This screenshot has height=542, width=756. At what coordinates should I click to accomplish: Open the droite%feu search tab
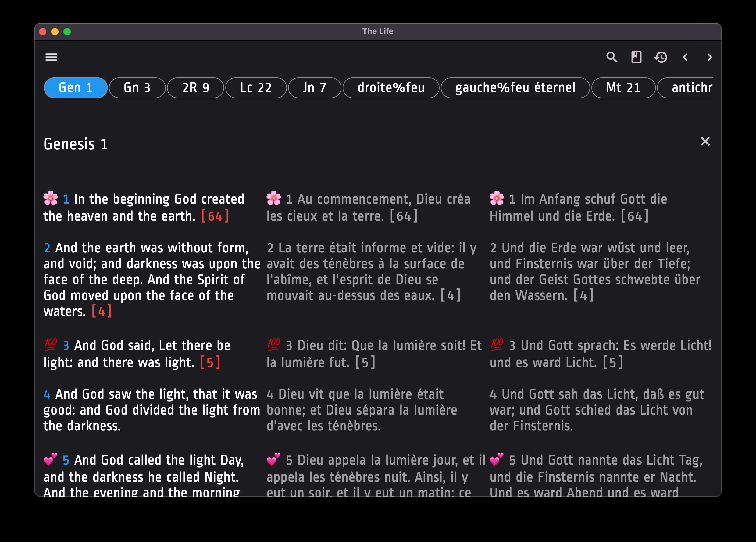(391, 88)
